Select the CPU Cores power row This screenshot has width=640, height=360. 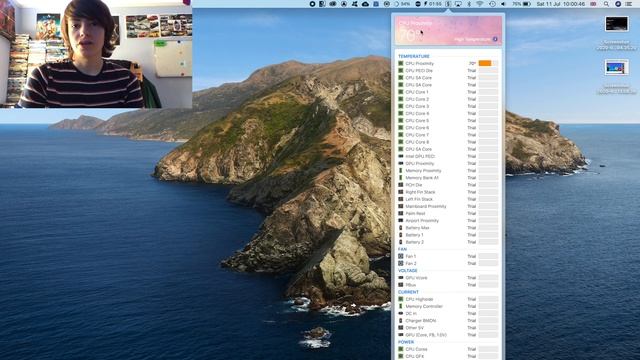click(x=448, y=349)
